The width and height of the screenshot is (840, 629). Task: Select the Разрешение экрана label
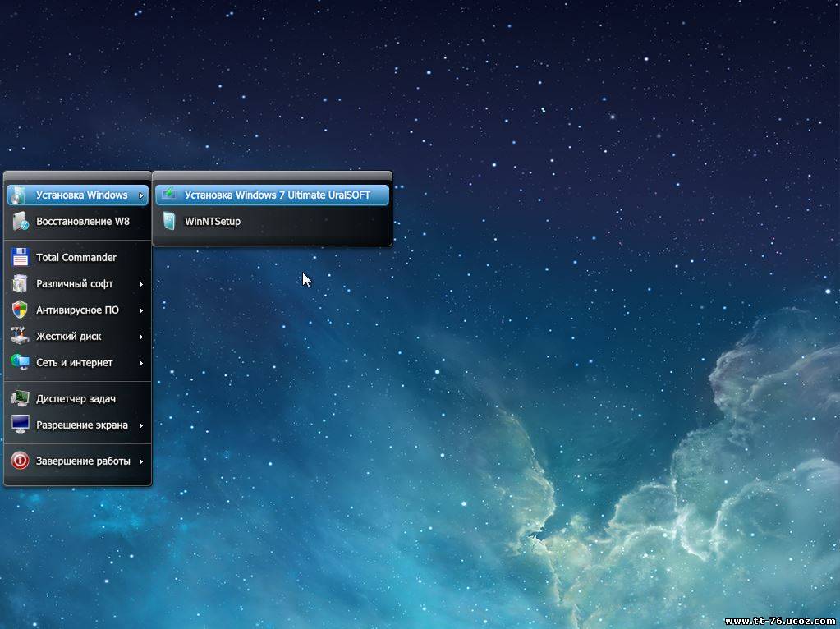tap(82, 425)
